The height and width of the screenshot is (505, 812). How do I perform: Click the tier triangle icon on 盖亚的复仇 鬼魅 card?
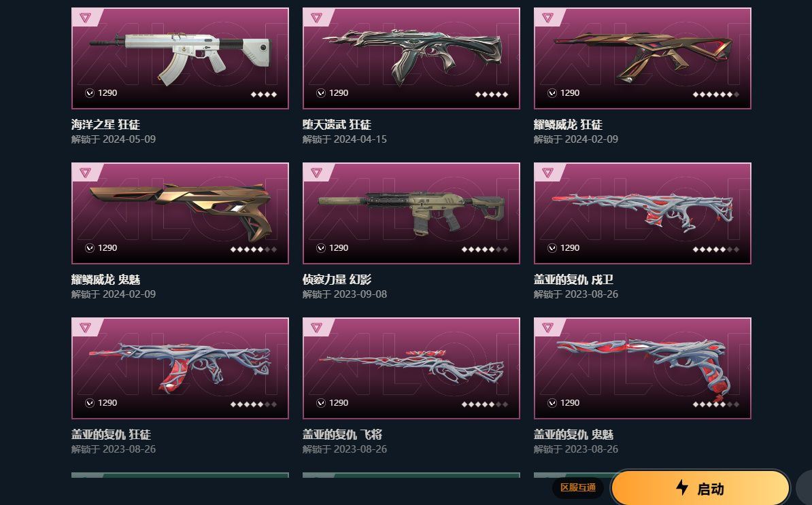pos(548,328)
